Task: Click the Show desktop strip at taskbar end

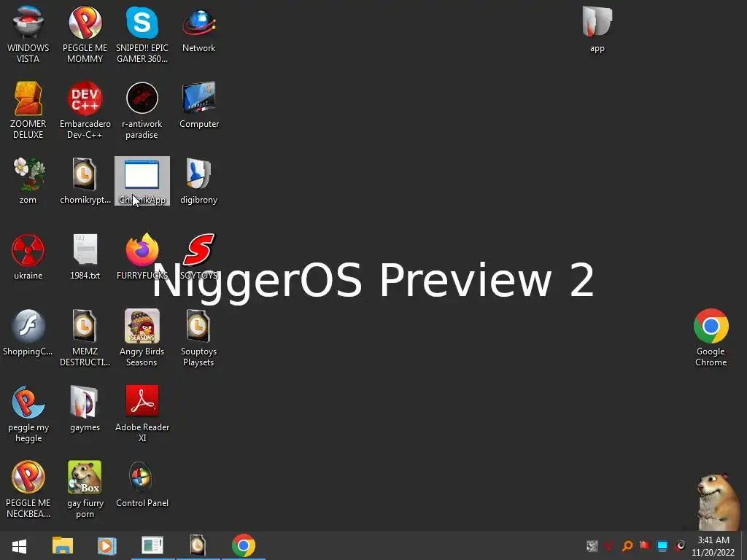Action: tap(744, 545)
